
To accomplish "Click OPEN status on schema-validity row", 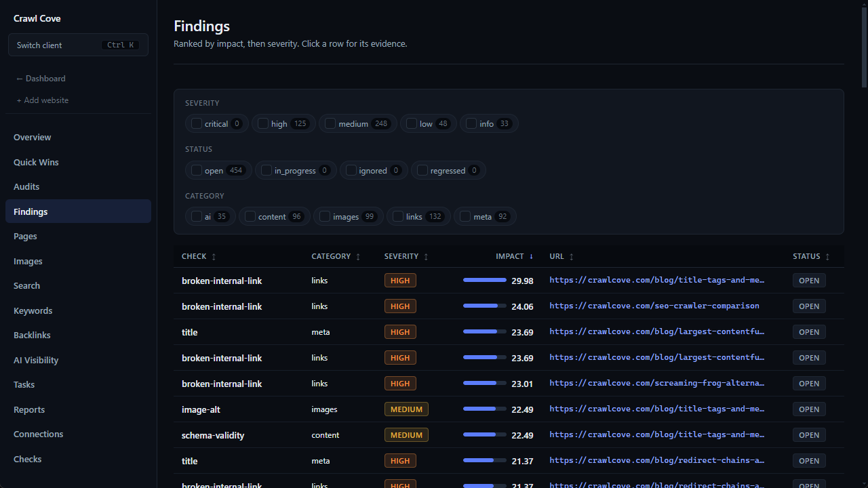I will [809, 435].
